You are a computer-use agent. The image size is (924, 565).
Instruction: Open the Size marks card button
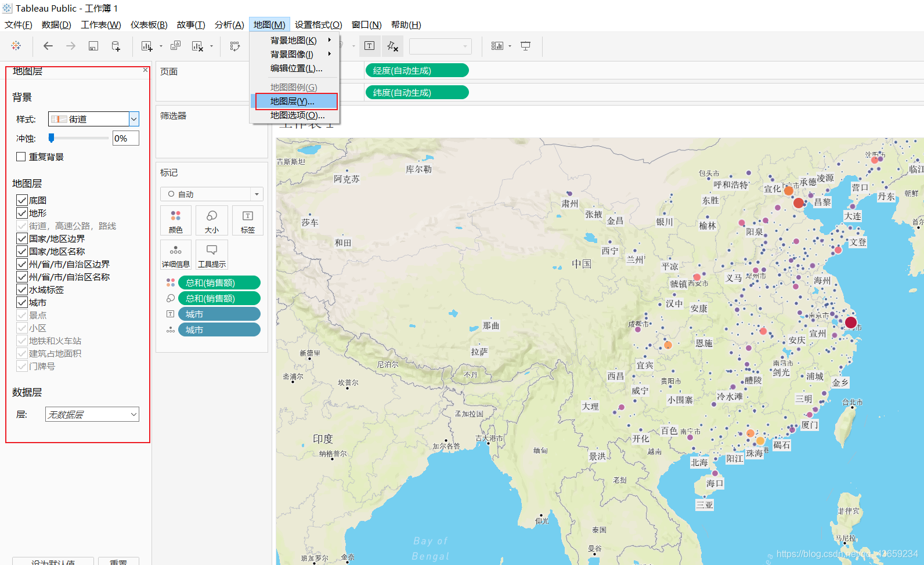point(212,220)
